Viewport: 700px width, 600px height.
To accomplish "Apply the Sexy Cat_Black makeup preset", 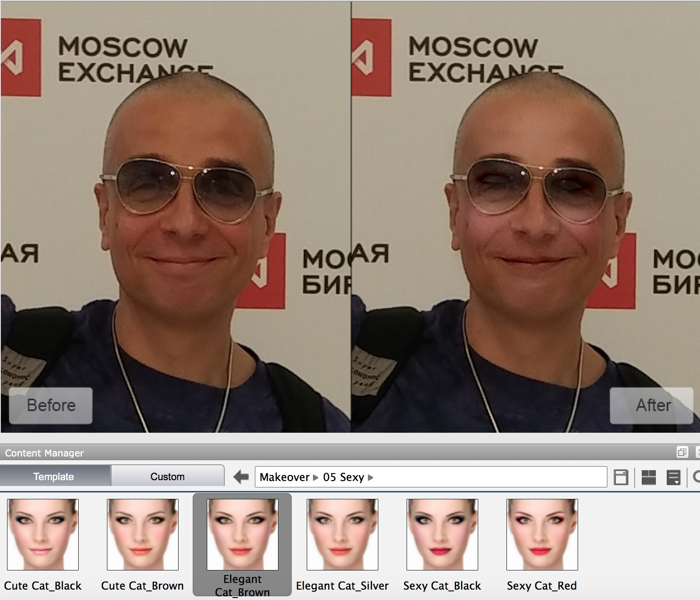I will 442,535.
